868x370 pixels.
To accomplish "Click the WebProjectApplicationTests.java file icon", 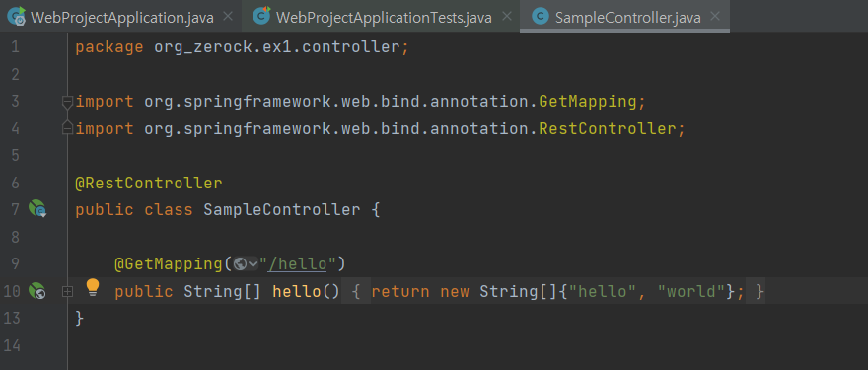I will pos(261,16).
